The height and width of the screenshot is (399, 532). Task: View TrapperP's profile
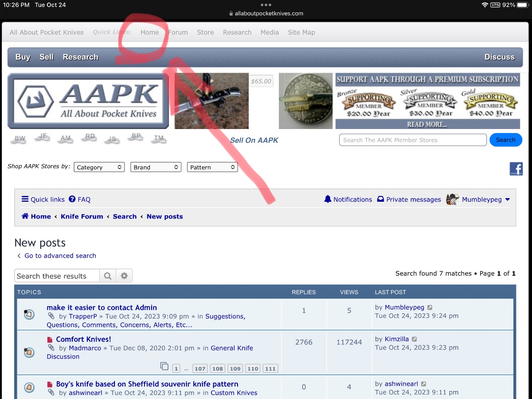pos(83,316)
